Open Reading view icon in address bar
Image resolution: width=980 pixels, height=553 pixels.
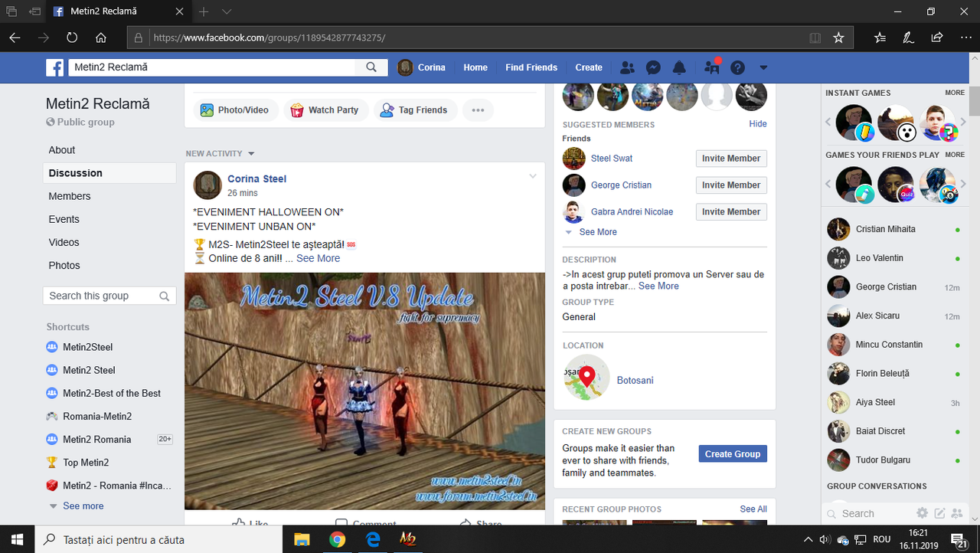pos(815,38)
